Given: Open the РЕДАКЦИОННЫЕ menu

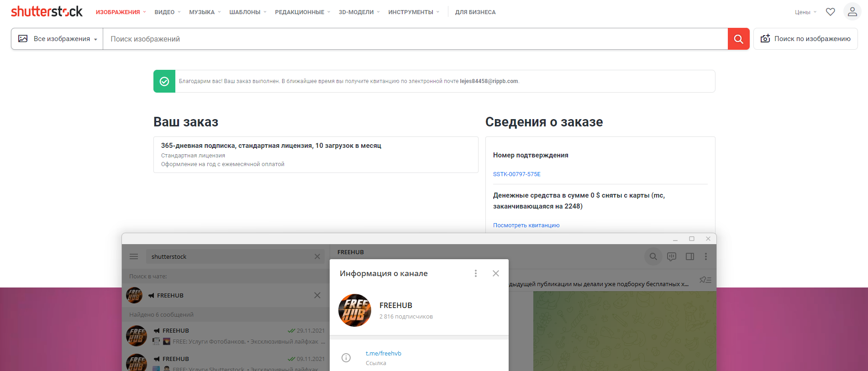Looking at the screenshot, I should click(302, 12).
